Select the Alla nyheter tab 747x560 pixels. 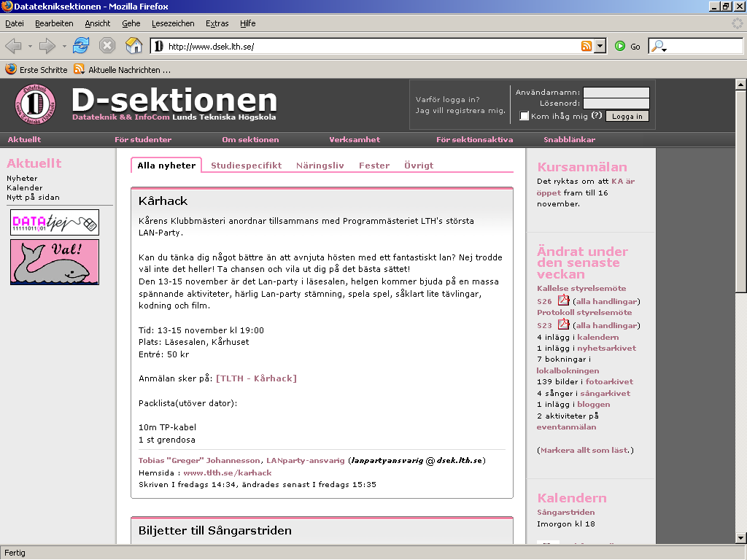pos(166,166)
